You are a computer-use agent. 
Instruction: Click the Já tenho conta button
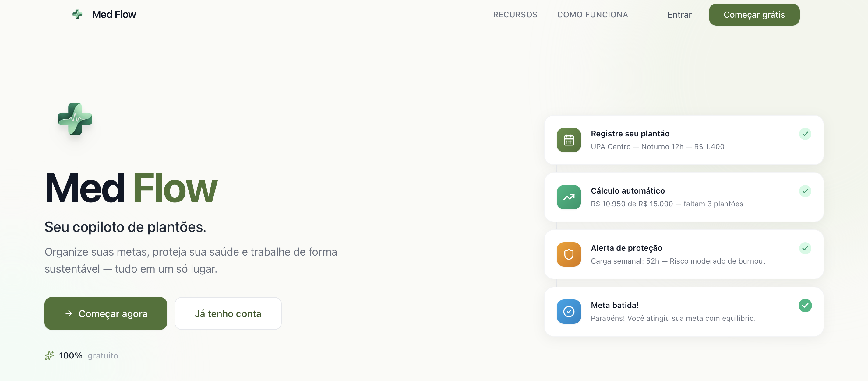pyautogui.click(x=228, y=313)
